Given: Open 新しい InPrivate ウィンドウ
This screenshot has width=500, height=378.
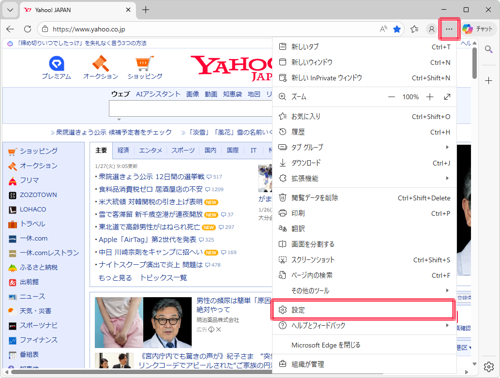Looking at the screenshot, I should coord(364,78).
